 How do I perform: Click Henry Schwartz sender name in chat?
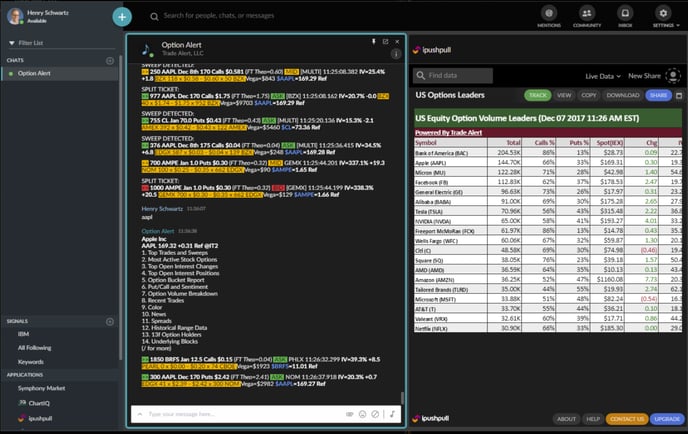pyautogui.click(x=162, y=209)
